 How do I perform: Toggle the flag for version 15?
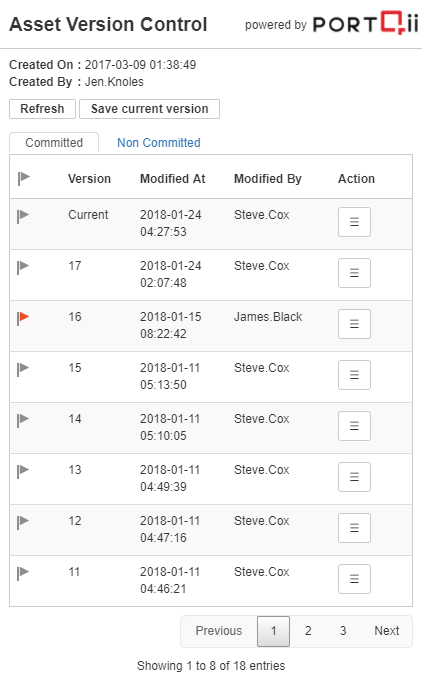pyautogui.click(x=23, y=369)
